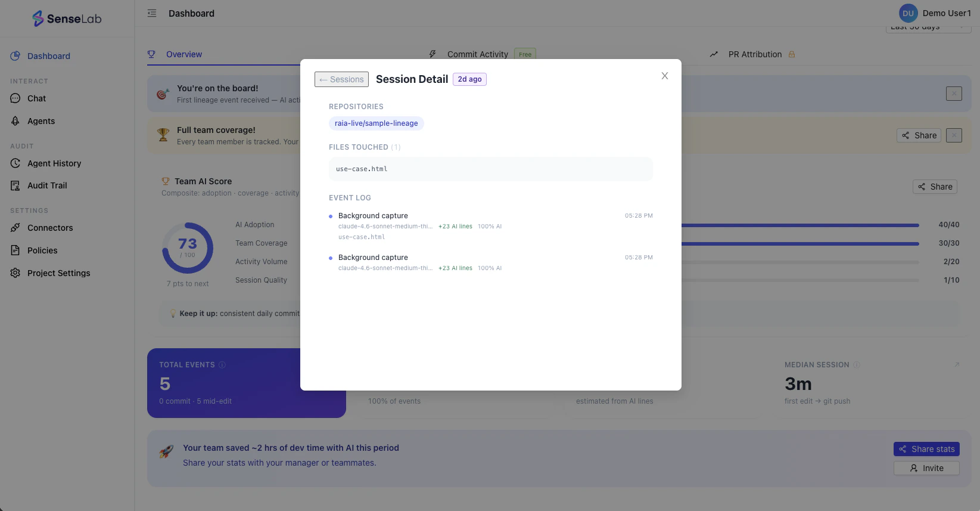Click the Median Session info icon

(857, 365)
